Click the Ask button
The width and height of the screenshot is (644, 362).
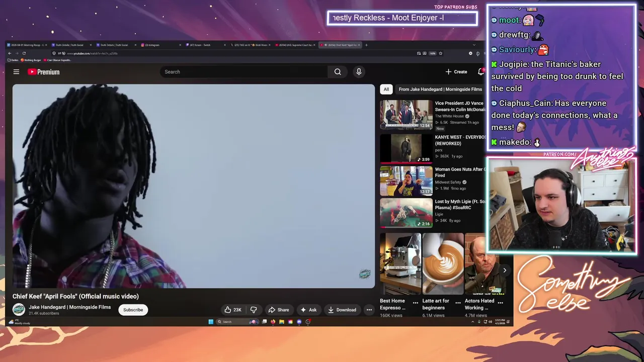point(308,310)
